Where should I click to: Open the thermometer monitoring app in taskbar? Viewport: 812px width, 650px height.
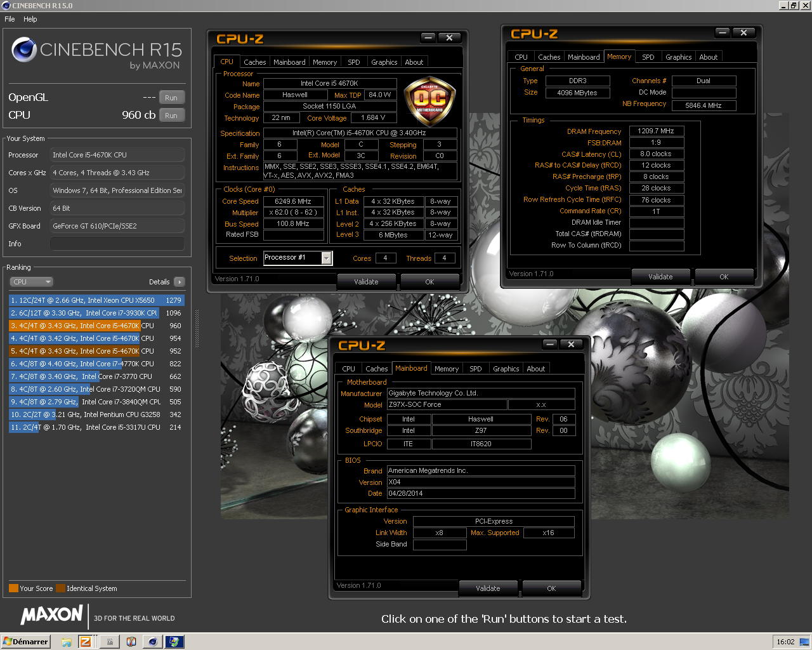click(131, 642)
